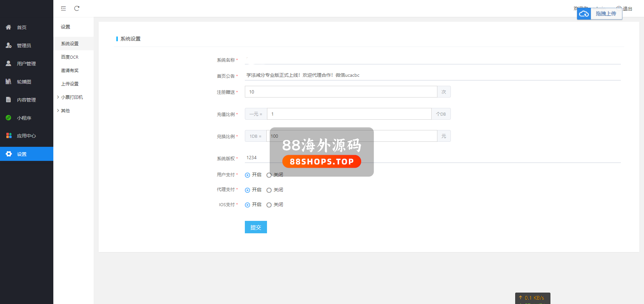The image size is (644, 304).
Task: Expand the 小票打印机 submenu
Action: click(x=71, y=97)
